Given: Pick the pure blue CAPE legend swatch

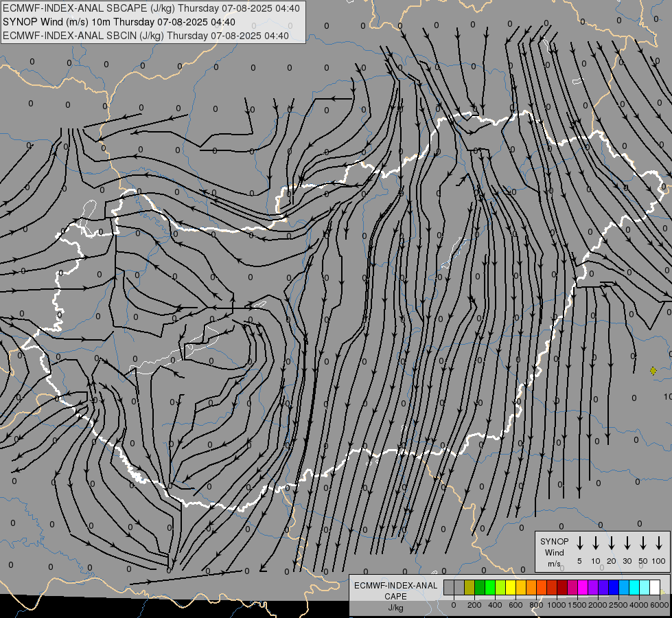Looking at the screenshot, I should coord(614,587).
